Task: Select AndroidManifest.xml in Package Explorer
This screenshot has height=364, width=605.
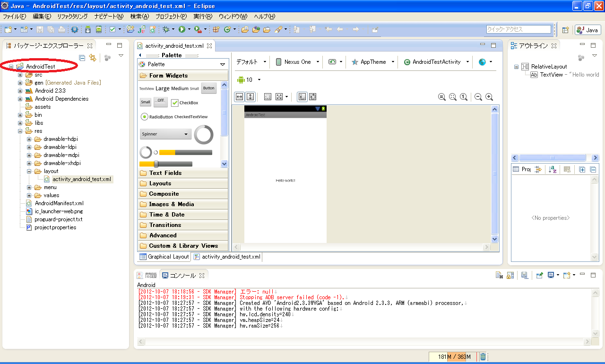Action: [x=59, y=203]
